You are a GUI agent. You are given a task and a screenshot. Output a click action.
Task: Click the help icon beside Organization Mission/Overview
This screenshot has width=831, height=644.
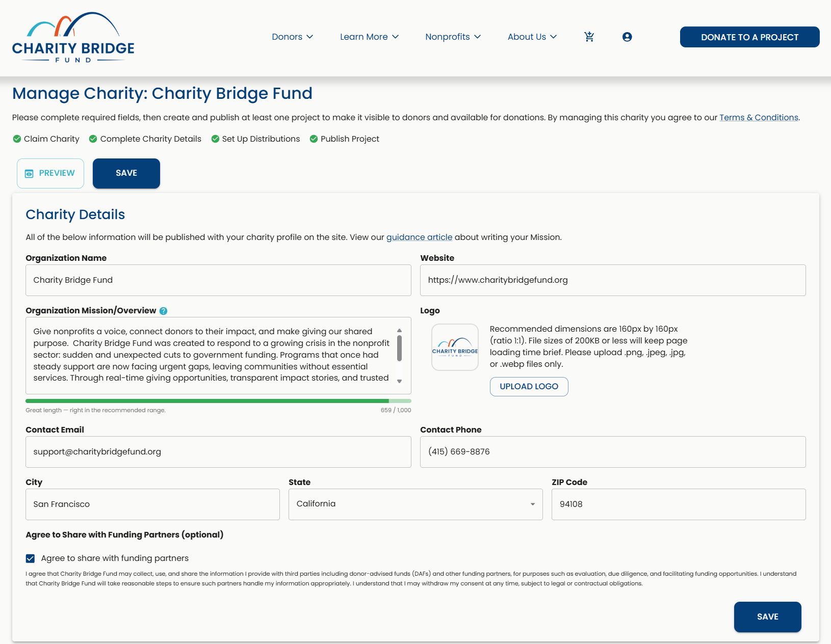click(163, 311)
